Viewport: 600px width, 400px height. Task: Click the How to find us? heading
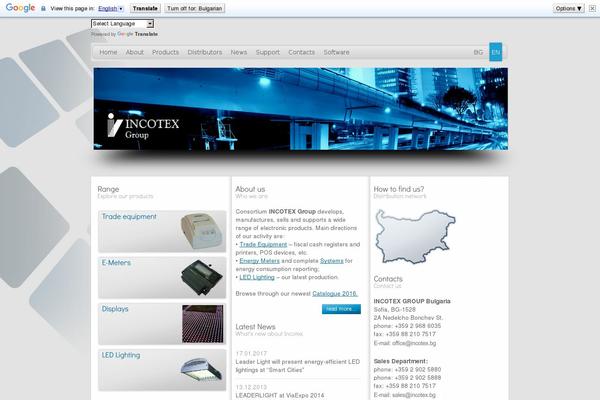[x=399, y=189]
